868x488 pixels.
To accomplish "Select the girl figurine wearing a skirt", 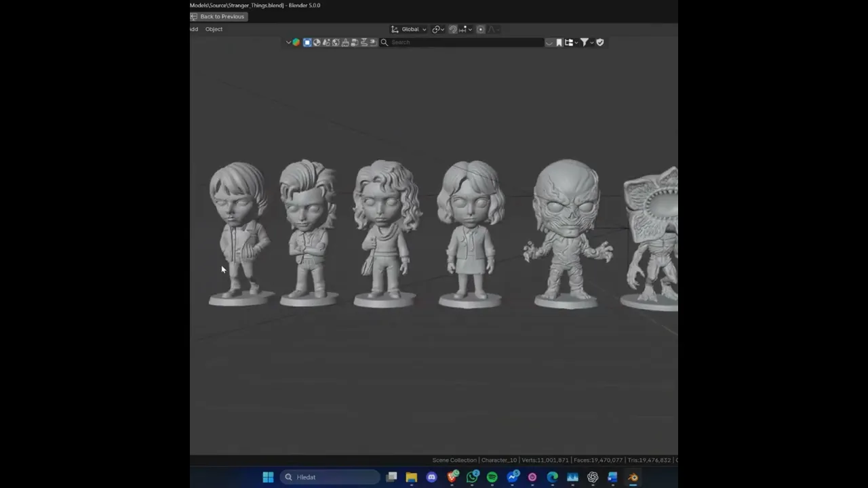I will 470,234.
